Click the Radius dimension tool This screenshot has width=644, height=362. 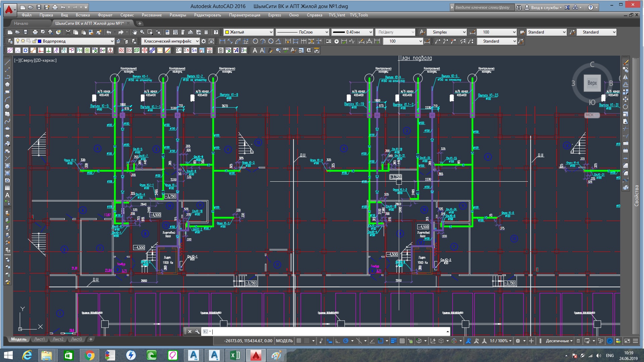tap(255, 41)
